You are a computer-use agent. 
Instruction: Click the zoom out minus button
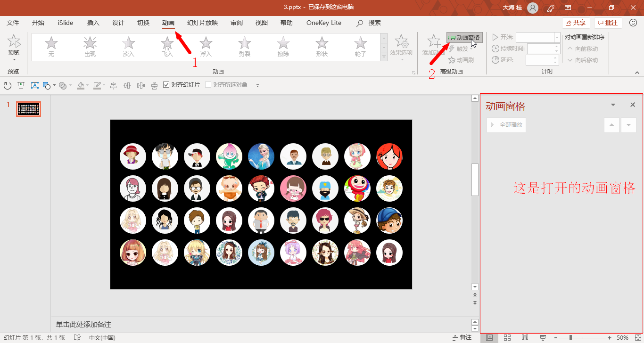(x=556, y=337)
